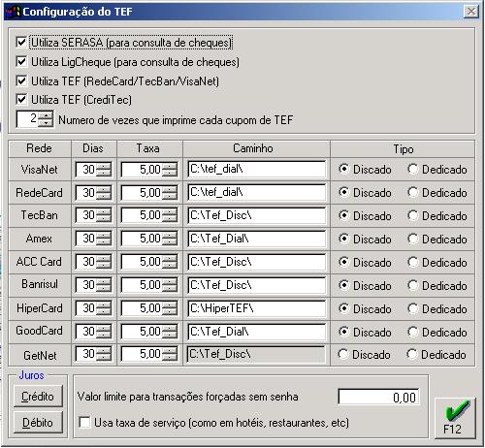The image size is (485, 448).
Task: Click GoodCard Caminho path field
Action: (x=256, y=332)
